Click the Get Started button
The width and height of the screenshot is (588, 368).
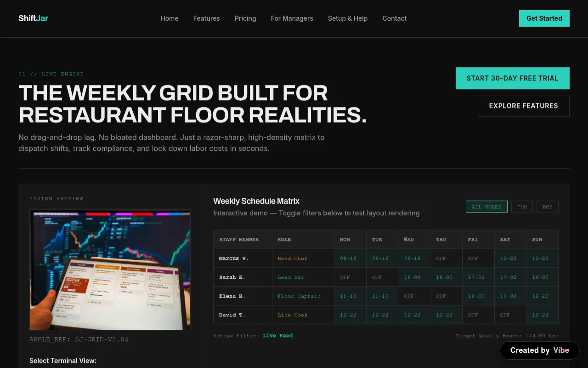[544, 18]
